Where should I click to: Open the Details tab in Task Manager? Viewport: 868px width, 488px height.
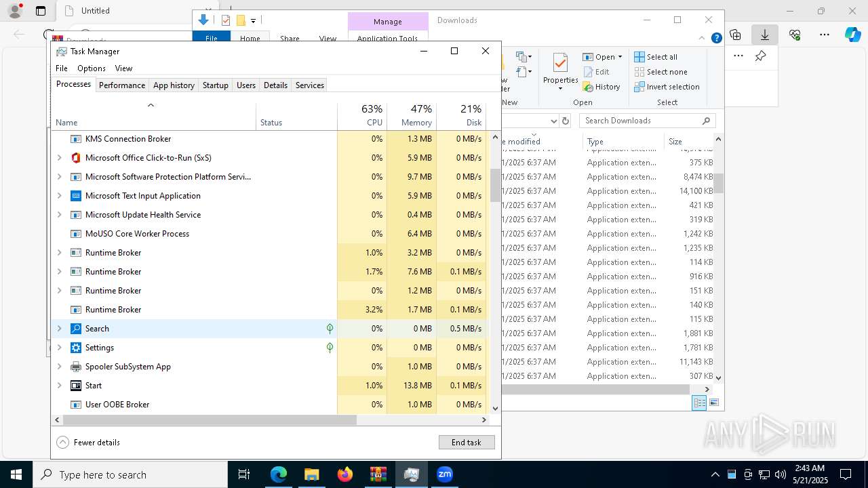[x=275, y=85]
